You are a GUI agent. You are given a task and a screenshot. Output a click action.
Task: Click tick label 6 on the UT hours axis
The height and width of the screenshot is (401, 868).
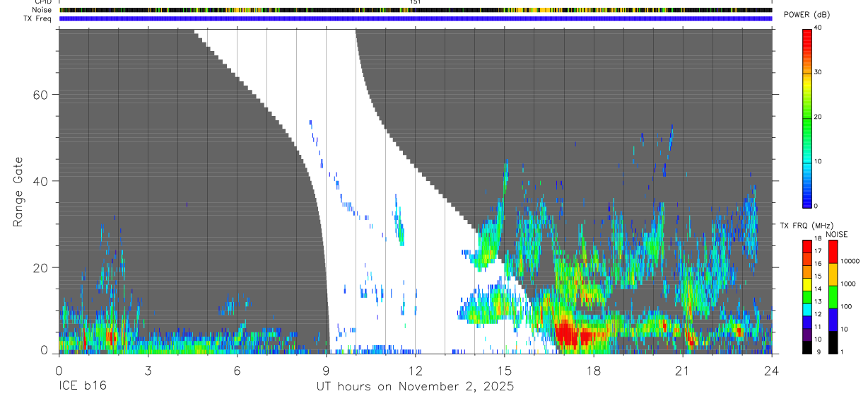coord(237,371)
